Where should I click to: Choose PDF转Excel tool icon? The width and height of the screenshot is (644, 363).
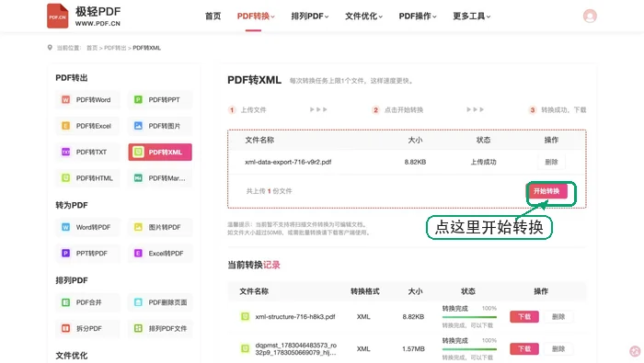point(65,126)
